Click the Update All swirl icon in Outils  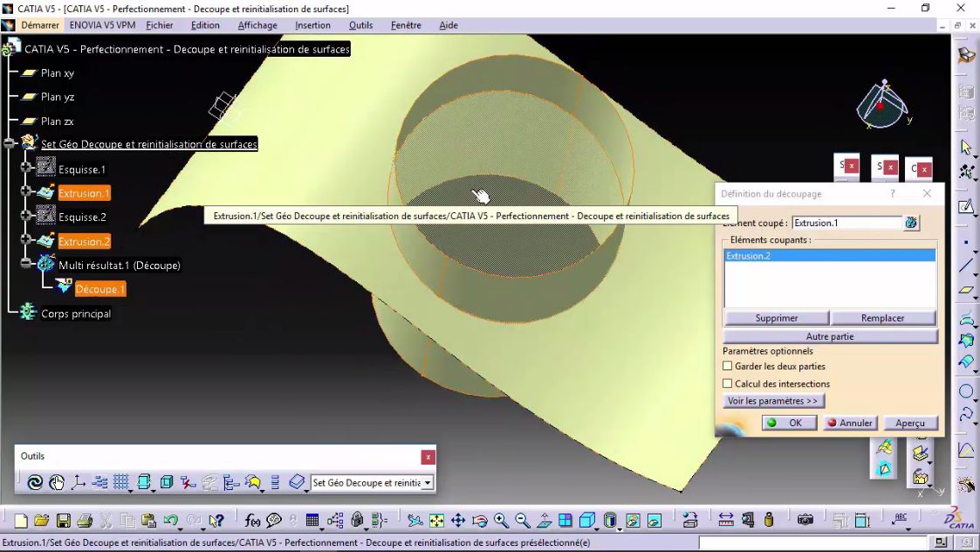pyautogui.click(x=35, y=482)
